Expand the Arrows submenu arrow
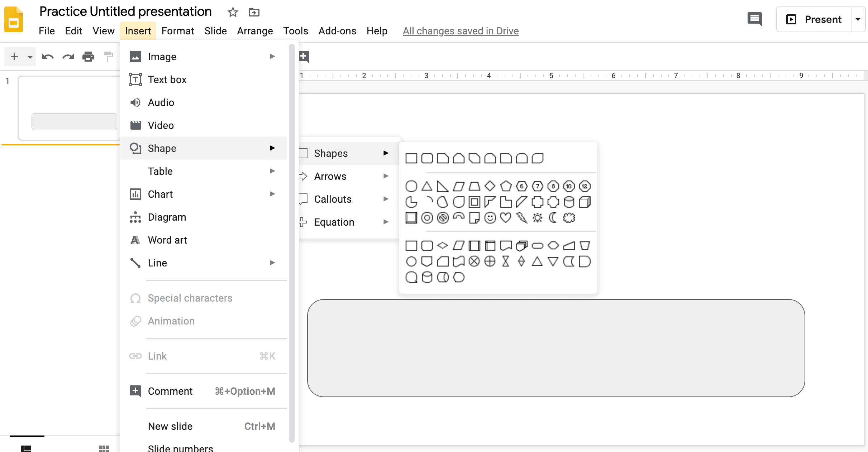Screen dimensions: 868x452 tap(386, 176)
